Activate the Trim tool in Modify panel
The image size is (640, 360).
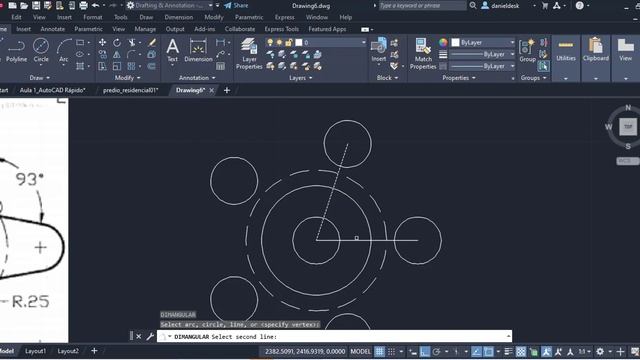[x=131, y=42]
